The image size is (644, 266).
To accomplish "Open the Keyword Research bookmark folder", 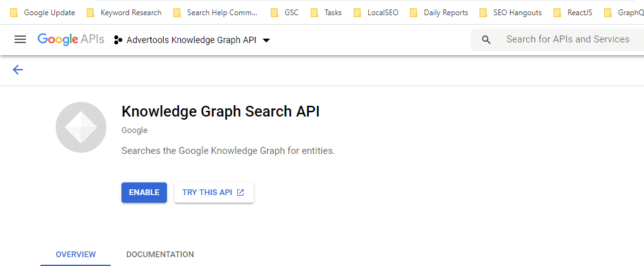I will click(124, 13).
